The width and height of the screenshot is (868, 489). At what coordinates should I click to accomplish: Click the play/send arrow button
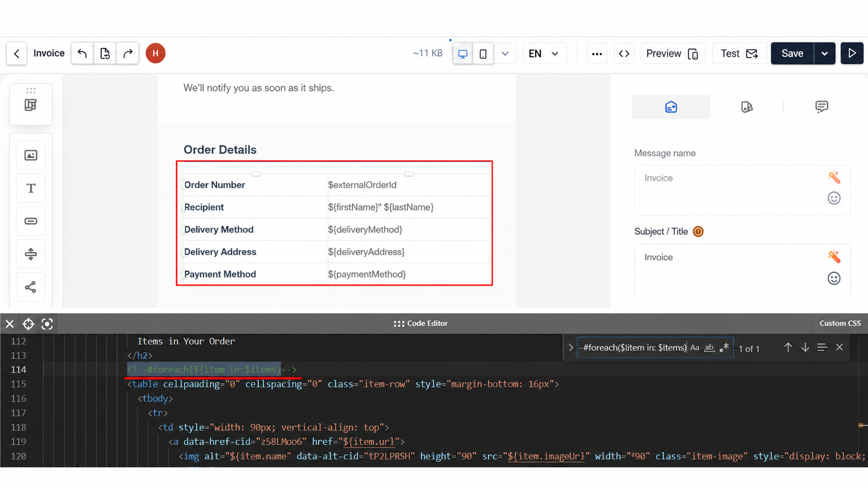click(x=852, y=54)
